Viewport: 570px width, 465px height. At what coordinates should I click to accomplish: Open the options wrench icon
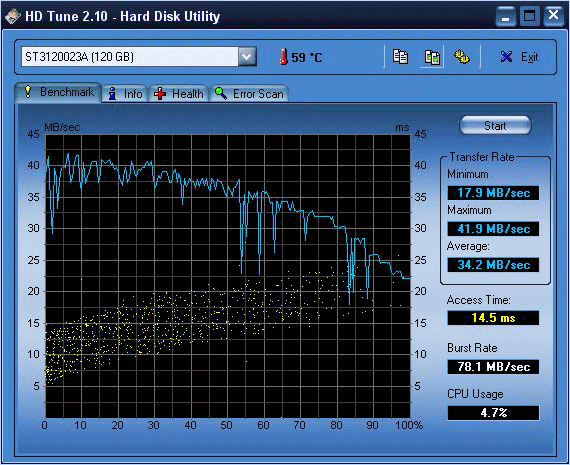tap(462, 57)
